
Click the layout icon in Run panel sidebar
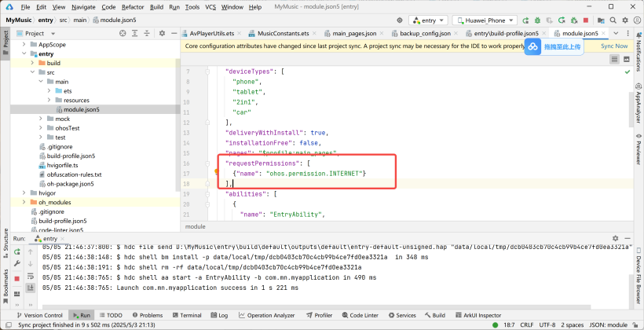[x=16, y=294]
